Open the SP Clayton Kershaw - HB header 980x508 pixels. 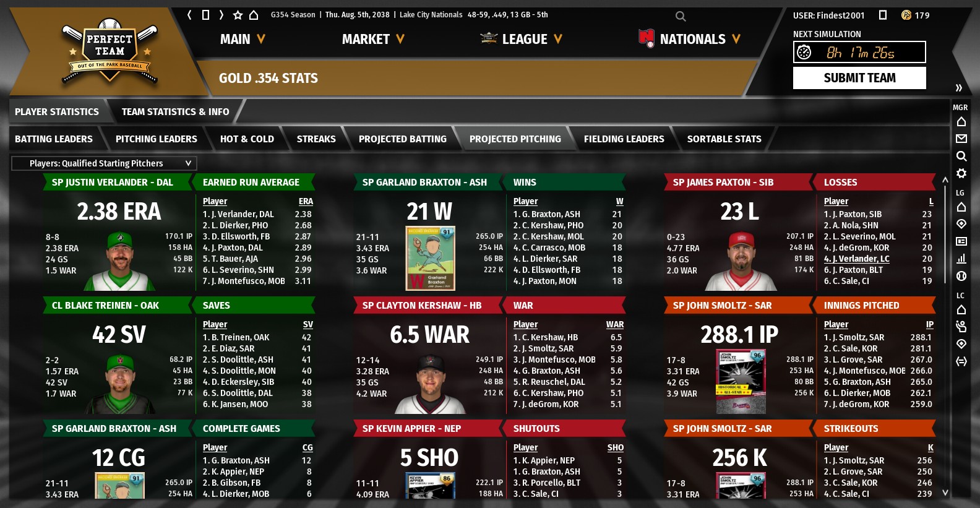point(428,306)
